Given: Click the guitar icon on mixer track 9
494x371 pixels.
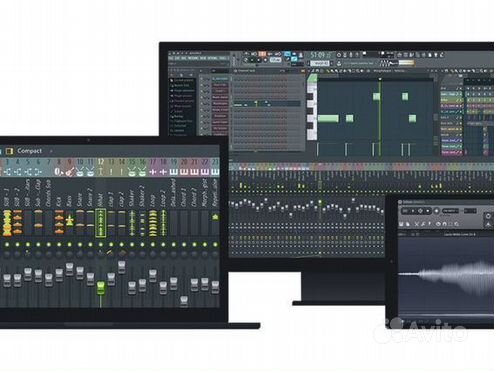Looking at the screenshot, I should (70, 172).
